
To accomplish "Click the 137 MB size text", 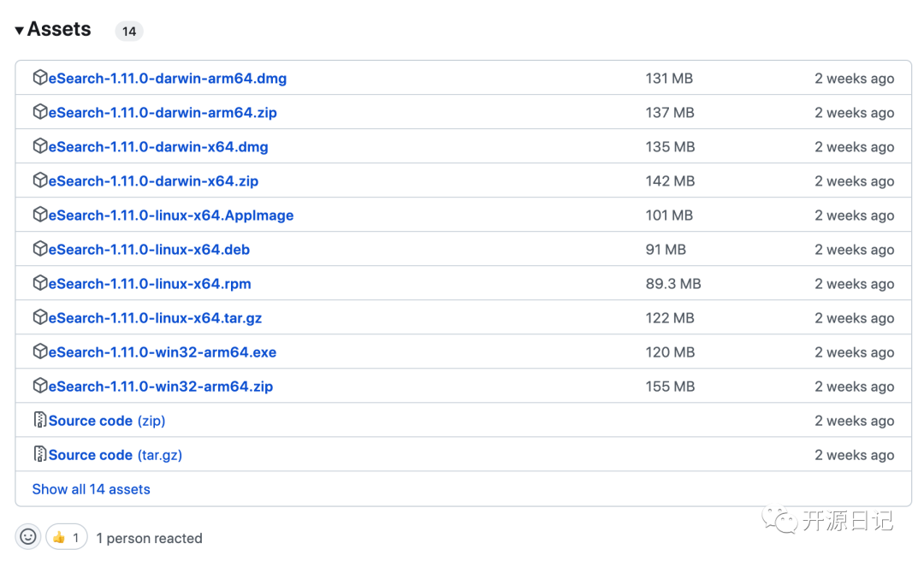I will pos(669,113).
